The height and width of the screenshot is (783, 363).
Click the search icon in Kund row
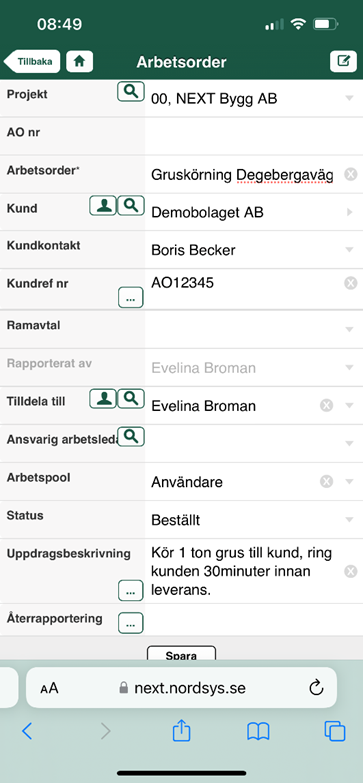click(131, 205)
